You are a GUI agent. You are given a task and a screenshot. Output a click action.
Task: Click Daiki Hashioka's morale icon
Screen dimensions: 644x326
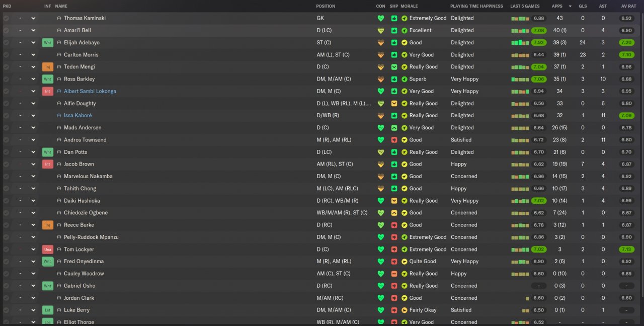[404, 201]
